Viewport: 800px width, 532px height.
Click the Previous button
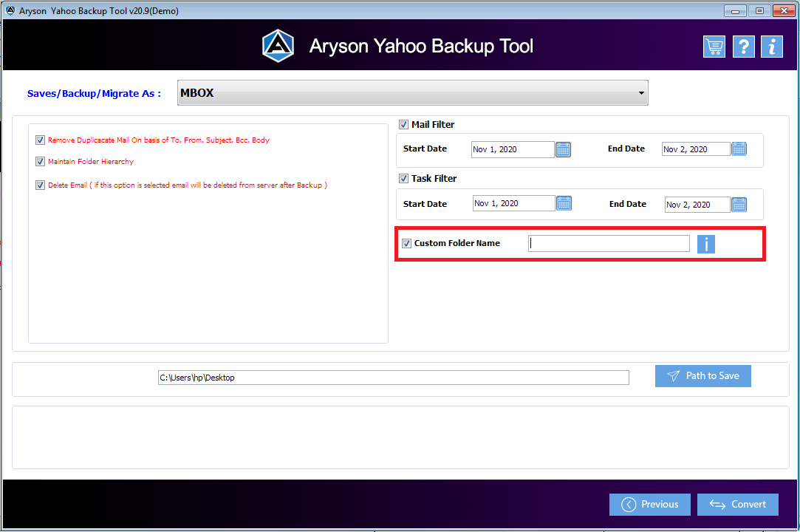pos(649,504)
